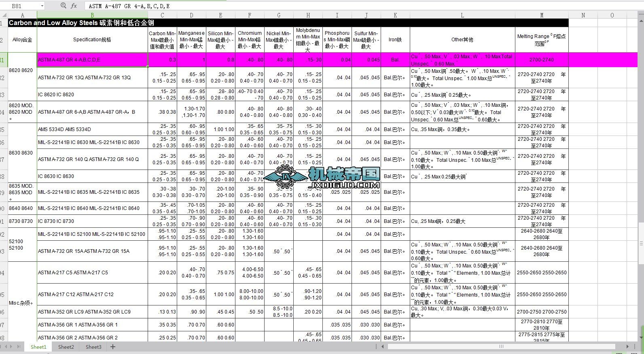Click the 'Alloy合金' header cell

22,40
